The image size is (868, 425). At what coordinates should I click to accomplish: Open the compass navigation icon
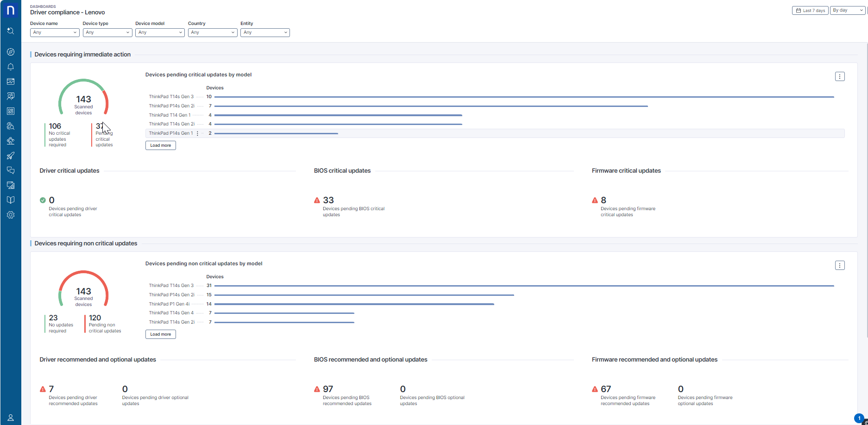click(11, 52)
